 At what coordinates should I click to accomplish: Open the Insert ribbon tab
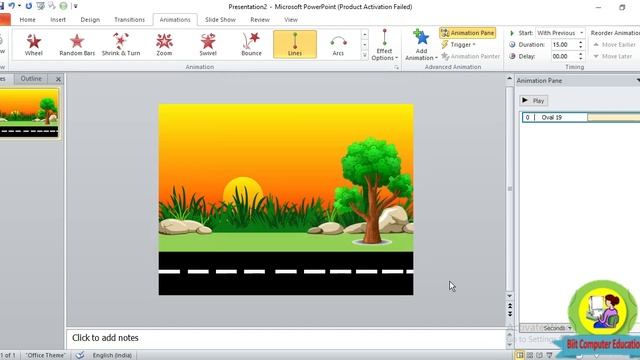[x=58, y=20]
